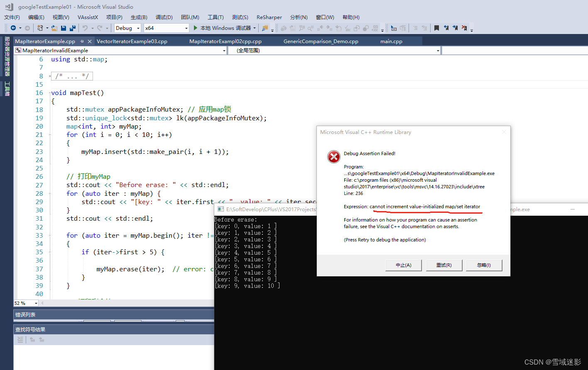This screenshot has width=588, height=370.
Task: Open the debugger target dropdown arrow
Action: click(x=255, y=28)
